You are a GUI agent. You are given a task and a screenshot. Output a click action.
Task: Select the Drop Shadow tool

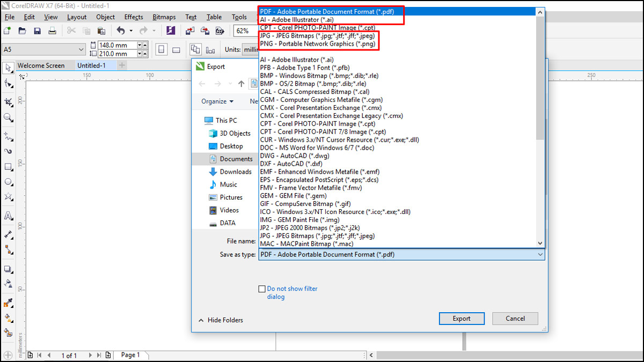pos(8,269)
